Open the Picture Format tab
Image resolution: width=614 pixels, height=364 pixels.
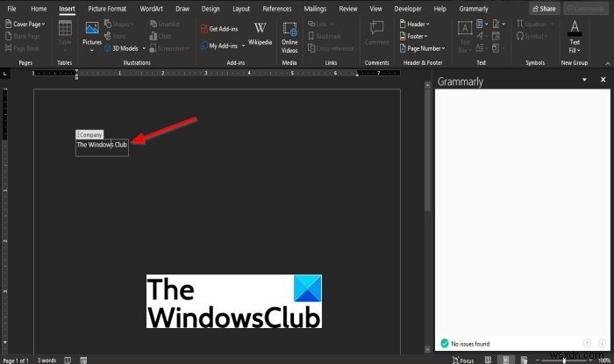(107, 9)
